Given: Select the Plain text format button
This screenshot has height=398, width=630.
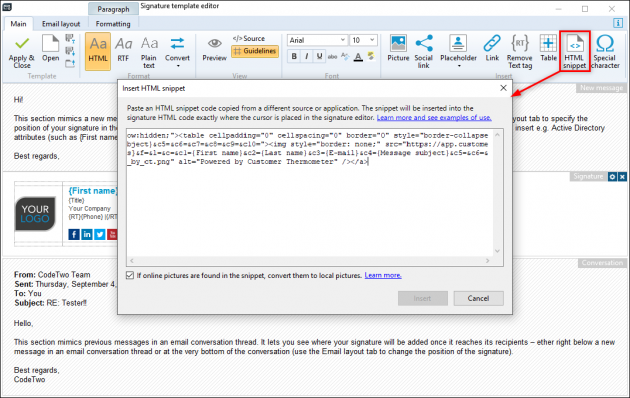Looking at the screenshot, I should click(x=149, y=52).
